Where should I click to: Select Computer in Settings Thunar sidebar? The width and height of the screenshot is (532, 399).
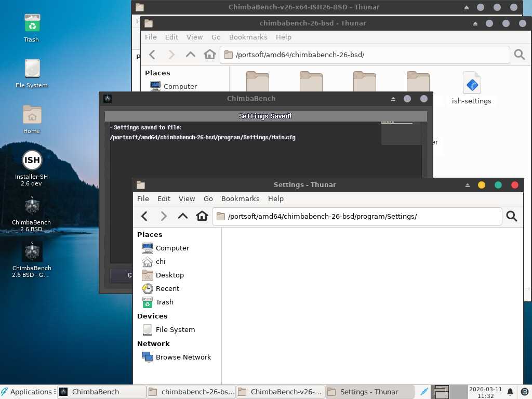coord(172,248)
